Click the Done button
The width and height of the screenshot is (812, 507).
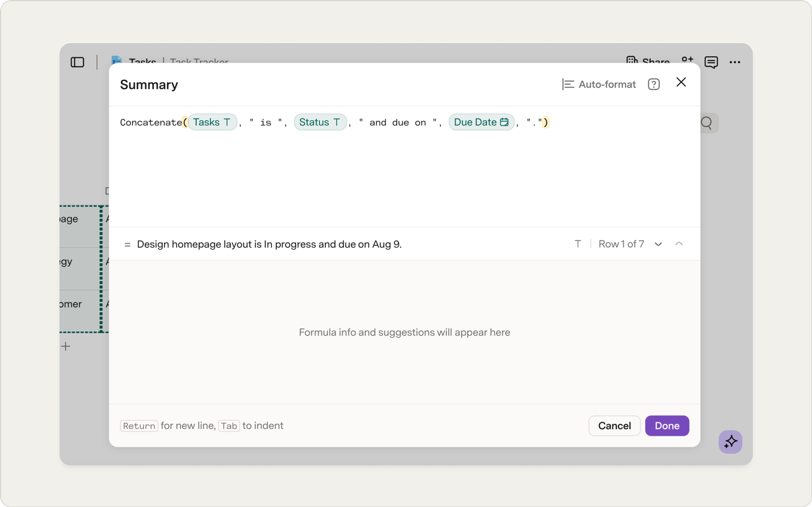point(667,426)
